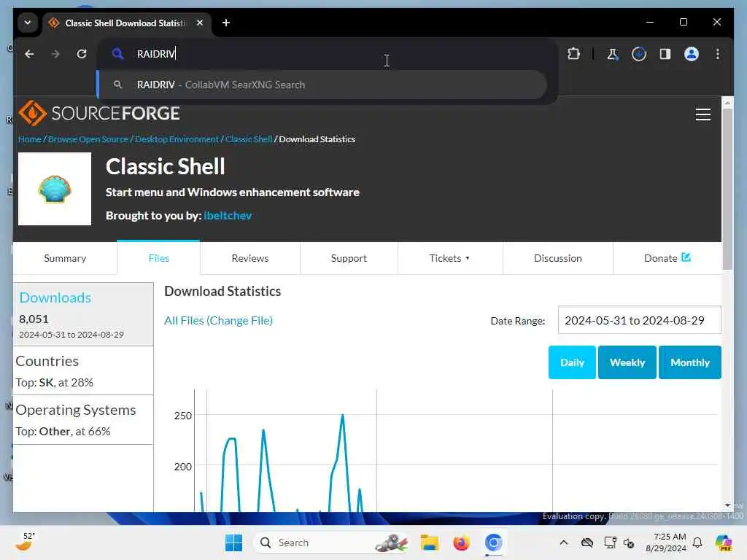Toggle the browser side panel icon
The width and height of the screenshot is (747, 560).
click(665, 54)
